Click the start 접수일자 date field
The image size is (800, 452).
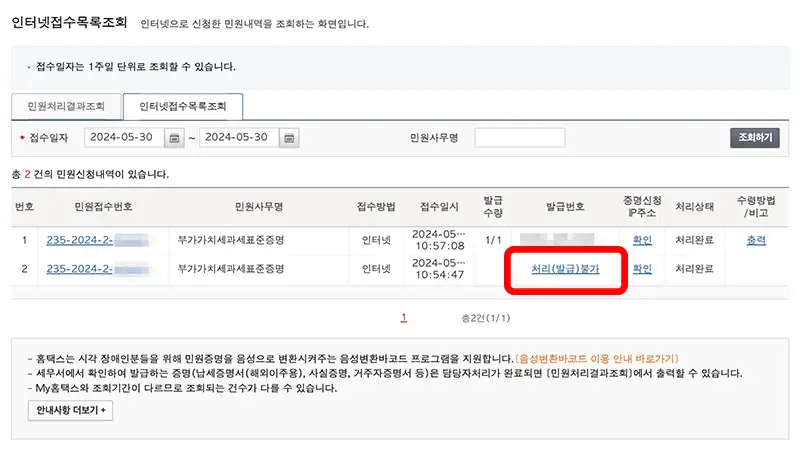(124, 138)
